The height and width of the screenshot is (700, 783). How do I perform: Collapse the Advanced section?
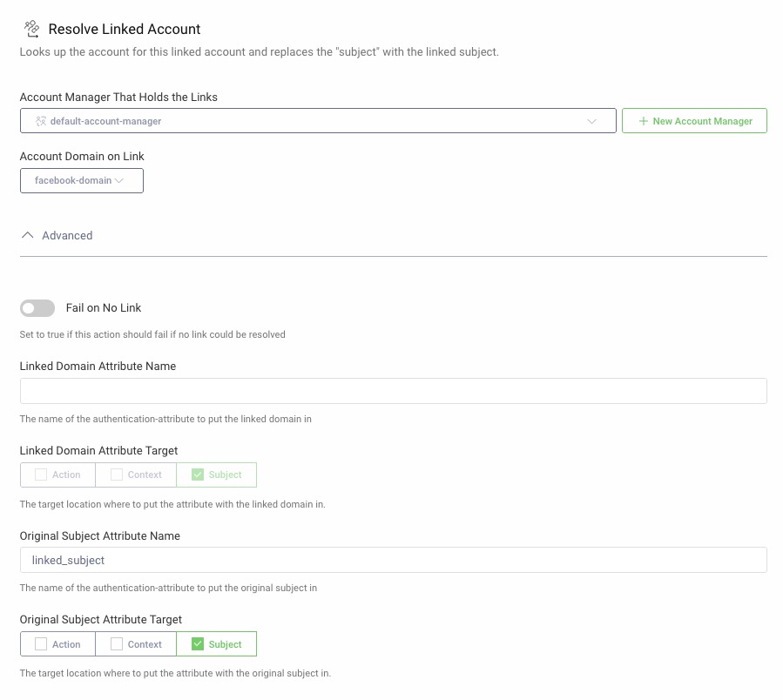pyautogui.click(x=67, y=235)
